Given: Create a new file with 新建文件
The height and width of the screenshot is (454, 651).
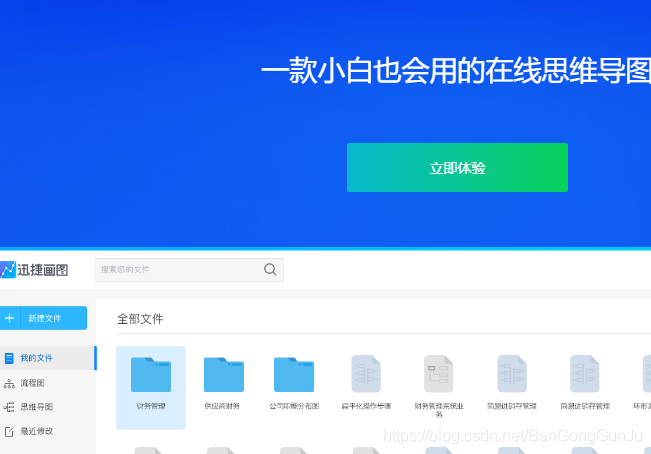Looking at the screenshot, I should click(43, 318).
